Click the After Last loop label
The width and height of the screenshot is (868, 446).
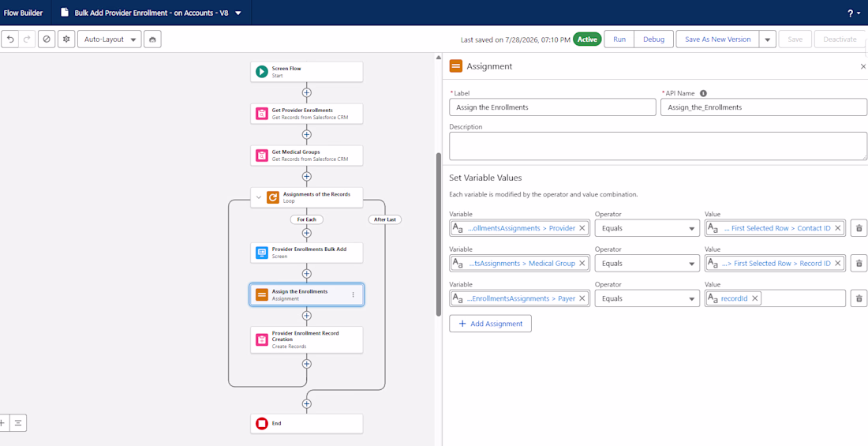385,219
